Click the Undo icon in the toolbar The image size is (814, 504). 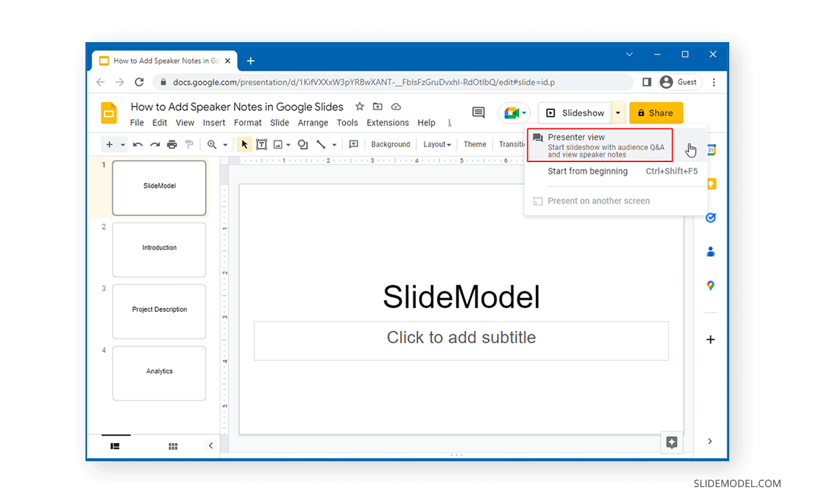point(137,144)
